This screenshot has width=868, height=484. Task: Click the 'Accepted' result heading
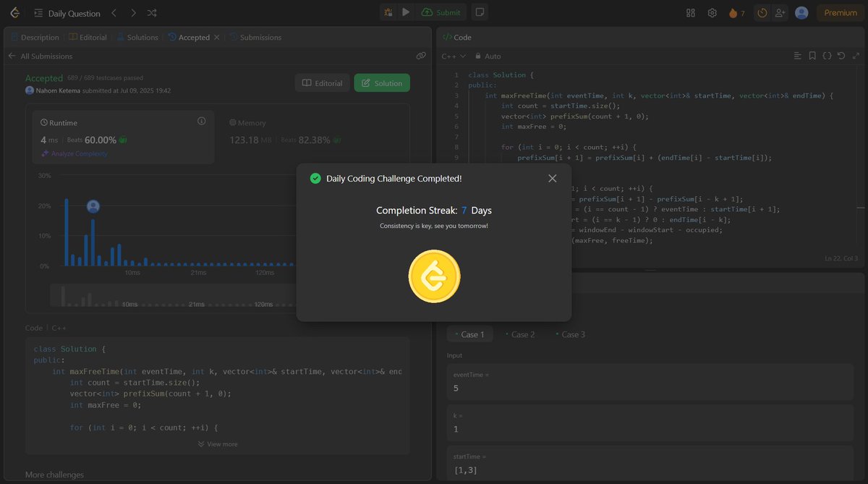click(x=44, y=78)
